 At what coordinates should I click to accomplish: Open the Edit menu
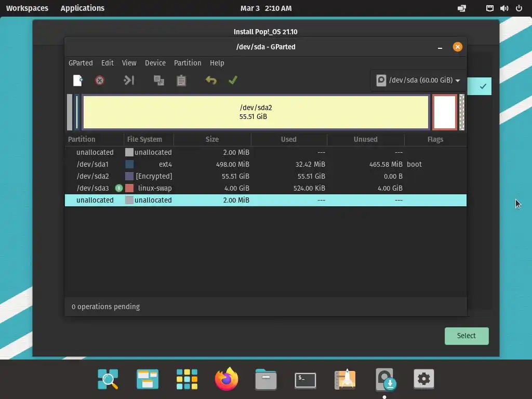(107, 63)
